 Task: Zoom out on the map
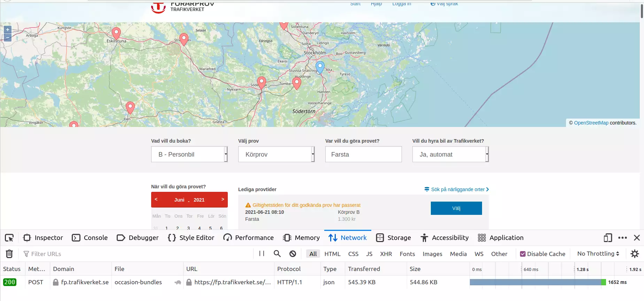8,38
